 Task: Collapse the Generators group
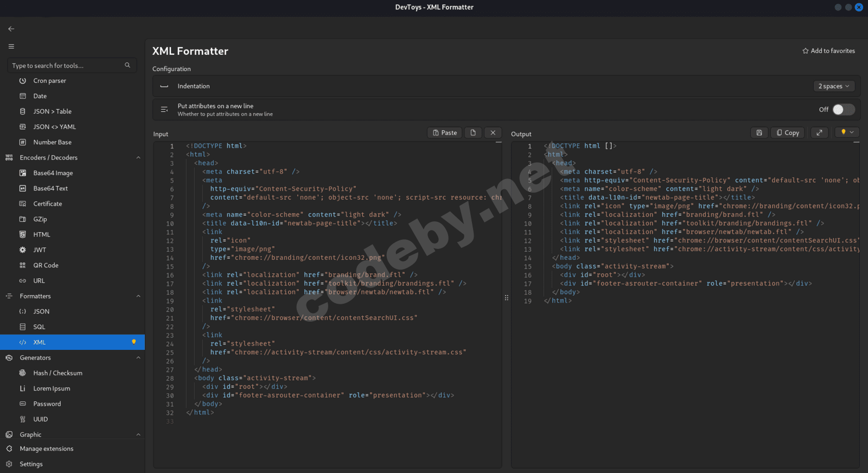click(x=138, y=358)
